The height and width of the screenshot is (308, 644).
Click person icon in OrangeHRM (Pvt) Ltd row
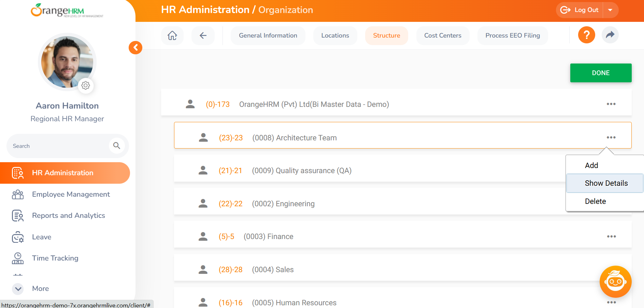point(190,104)
